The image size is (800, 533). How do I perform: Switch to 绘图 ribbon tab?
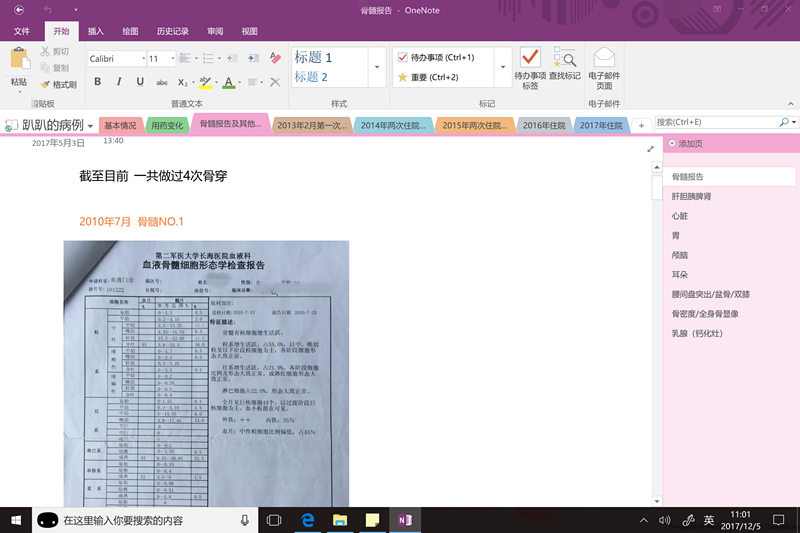coord(130,31)
